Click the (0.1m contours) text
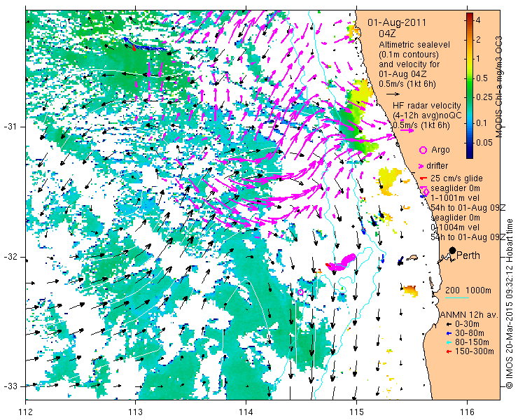The height and width of the screenshot is (420, 518). (409, 54)
